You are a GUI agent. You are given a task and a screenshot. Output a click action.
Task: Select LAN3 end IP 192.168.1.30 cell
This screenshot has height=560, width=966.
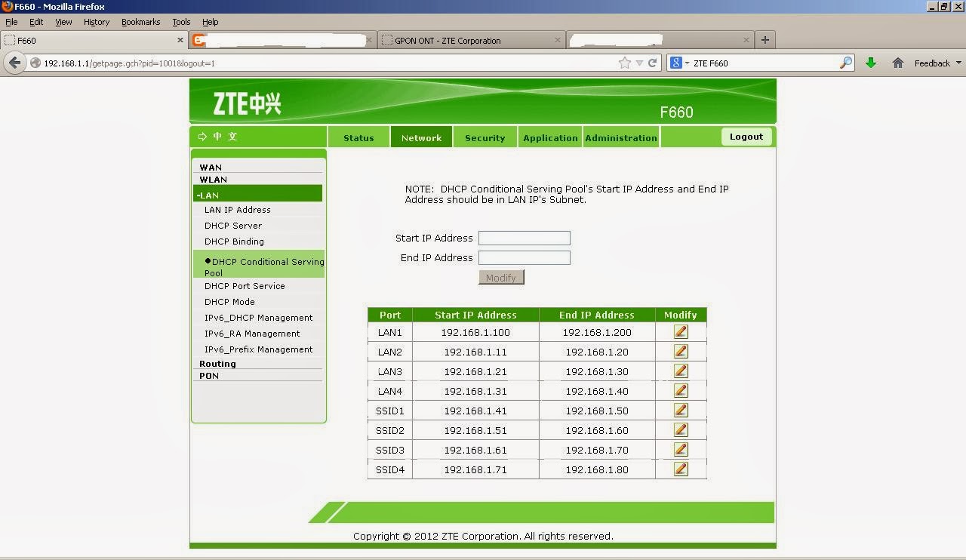tap(596, 371)
